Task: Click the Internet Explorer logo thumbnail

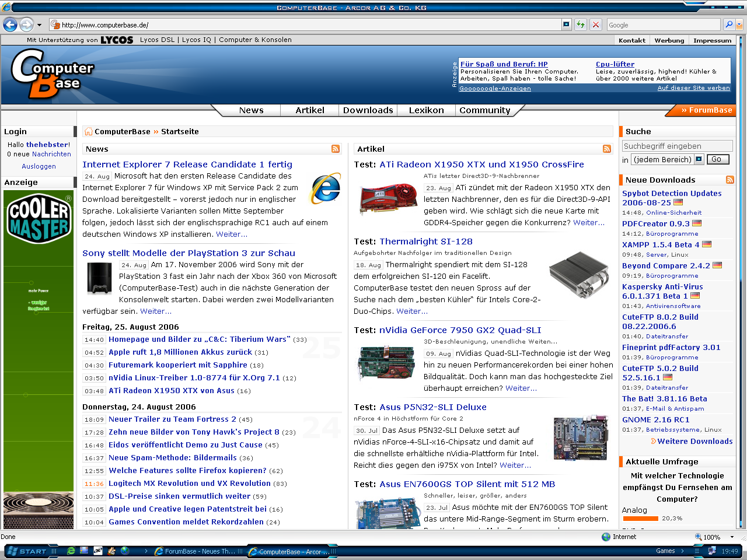Action: point(326,188)
